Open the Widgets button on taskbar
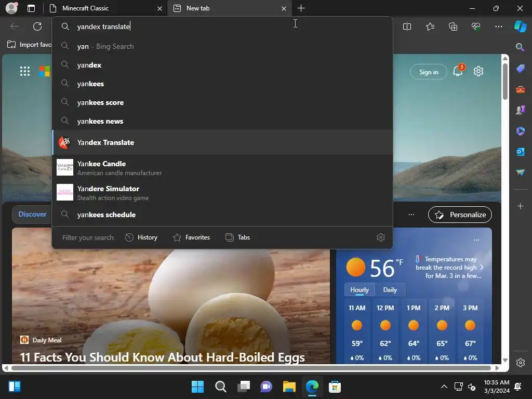Image resolution: width=532 pixels, height=399 pixels. 15,386
